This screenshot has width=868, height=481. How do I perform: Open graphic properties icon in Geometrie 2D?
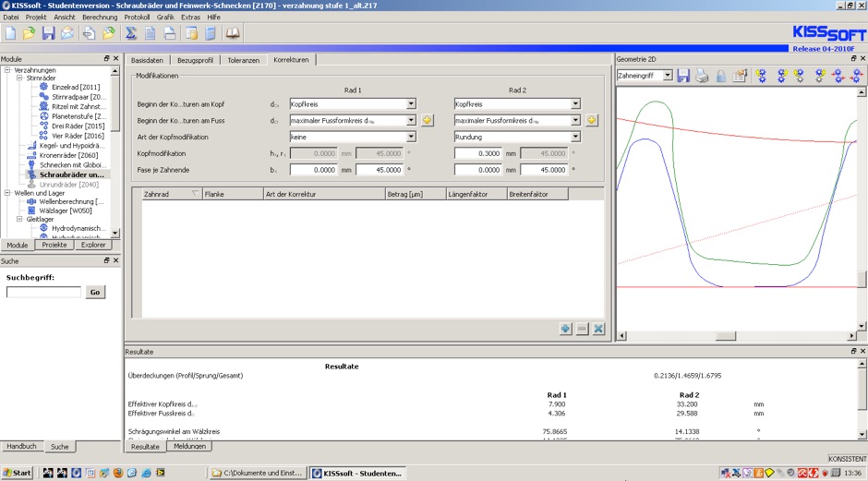[x=741, y=76]
